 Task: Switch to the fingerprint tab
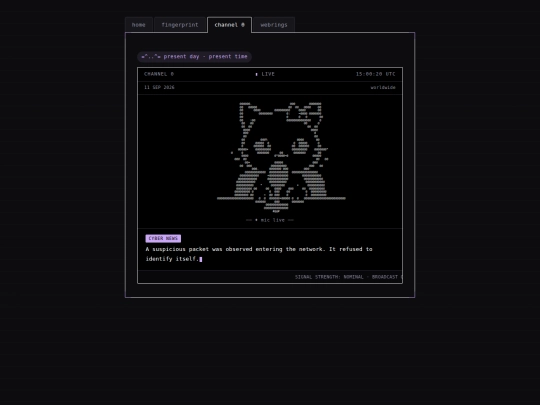pos(180,25)
